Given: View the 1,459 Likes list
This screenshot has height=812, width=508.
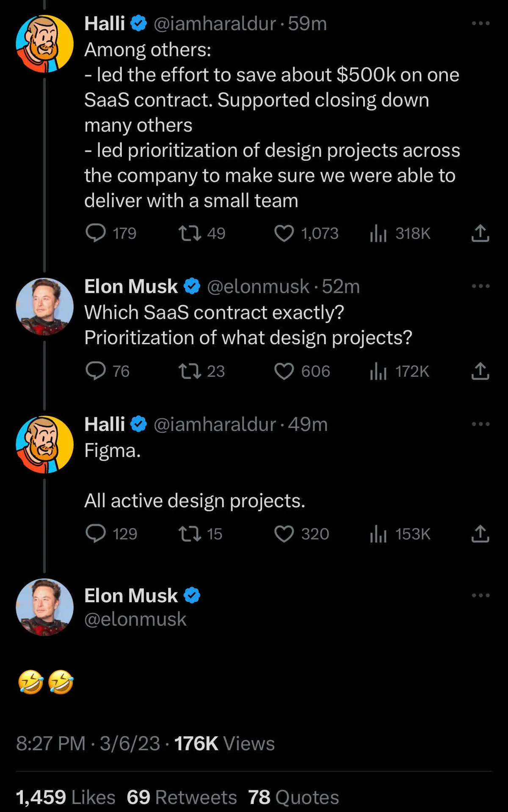Looking at the screenshot, I should tap(66, 797).
